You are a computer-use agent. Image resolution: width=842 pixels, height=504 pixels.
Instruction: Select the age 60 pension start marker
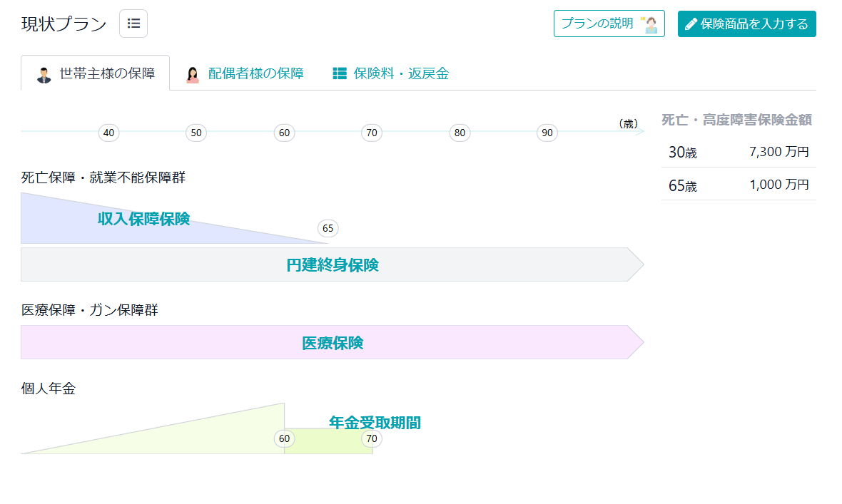[x=285, y=438]
